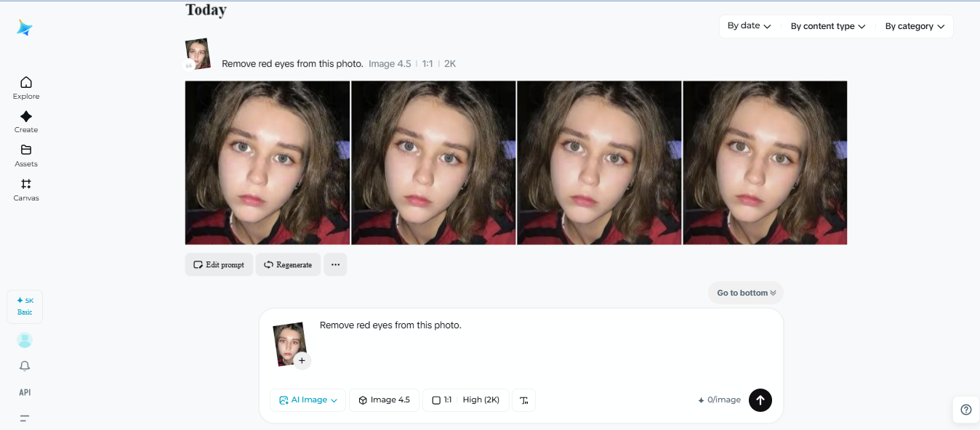Click the uploaded photo in the prompt box
This screenshot has width=980, height=430.
coord(288,343)
